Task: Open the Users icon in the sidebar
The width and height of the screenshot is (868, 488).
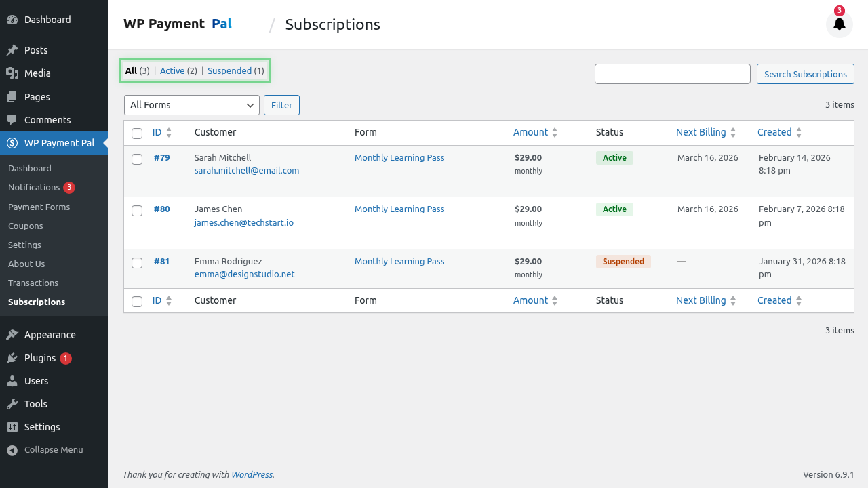Action: pyautogui.click(x=11, y=380)
